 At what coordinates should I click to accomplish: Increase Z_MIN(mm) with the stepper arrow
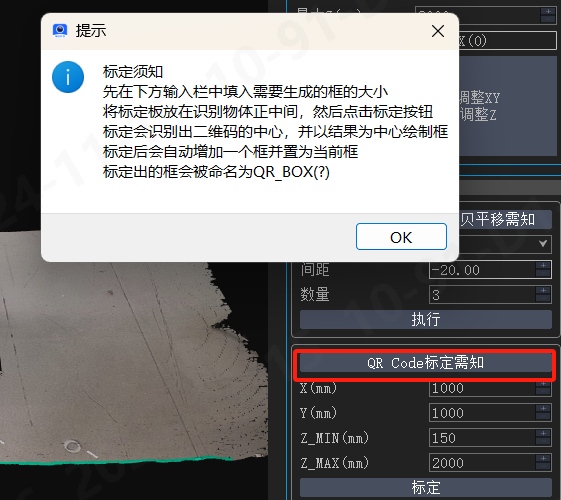(543, 433)
